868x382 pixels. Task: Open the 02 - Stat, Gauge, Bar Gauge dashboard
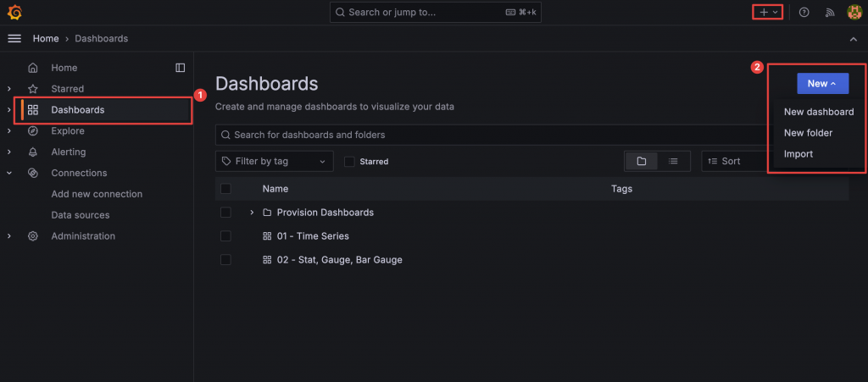339,259
